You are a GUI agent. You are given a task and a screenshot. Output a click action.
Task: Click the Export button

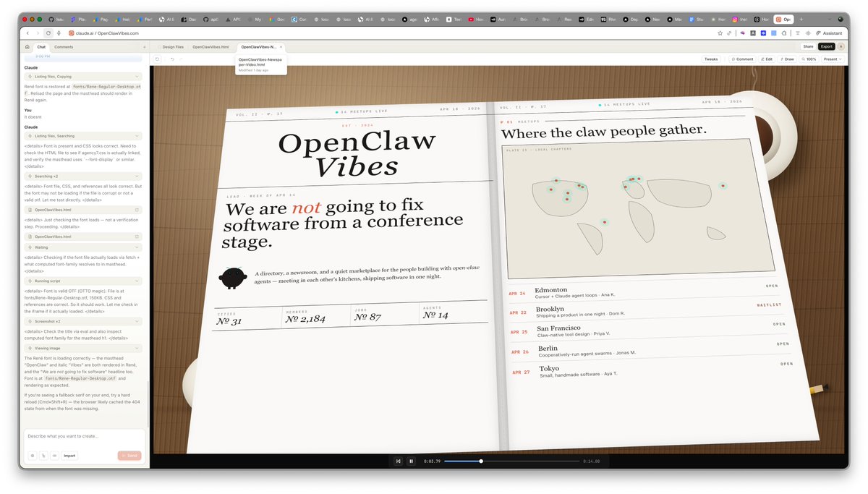tap(826, 46)
